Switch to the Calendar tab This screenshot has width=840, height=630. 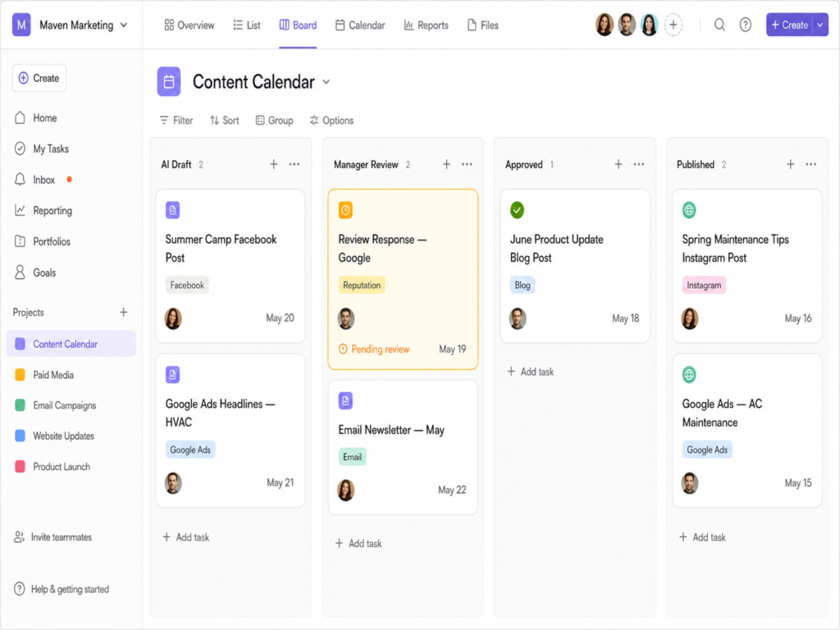point(360,25)
